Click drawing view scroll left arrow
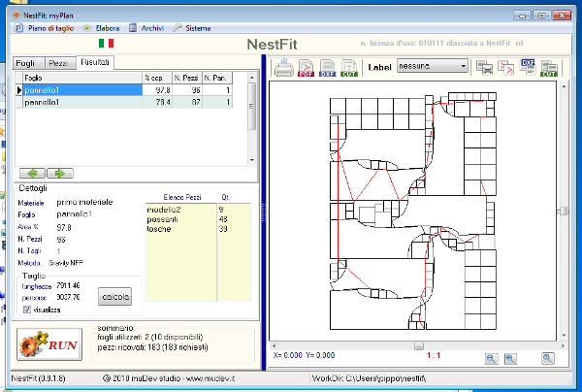Image resolution: width=582 pixels, height=392 pixels. point(274,346)
